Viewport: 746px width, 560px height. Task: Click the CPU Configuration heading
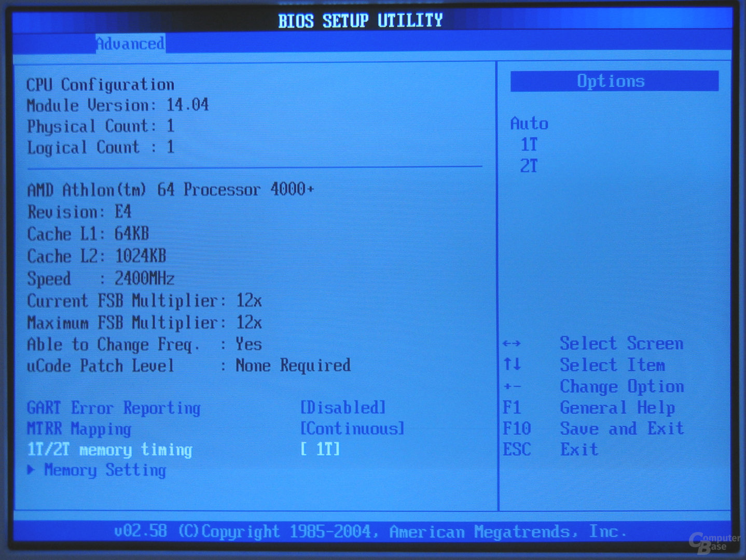100,85
